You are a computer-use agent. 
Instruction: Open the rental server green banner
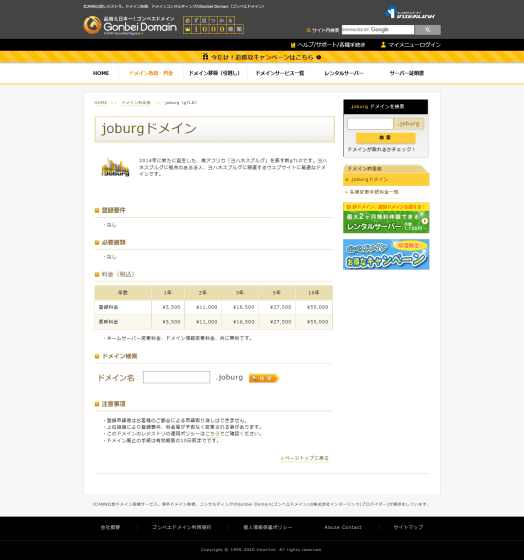pyautogui.click(x=386, y=218)
